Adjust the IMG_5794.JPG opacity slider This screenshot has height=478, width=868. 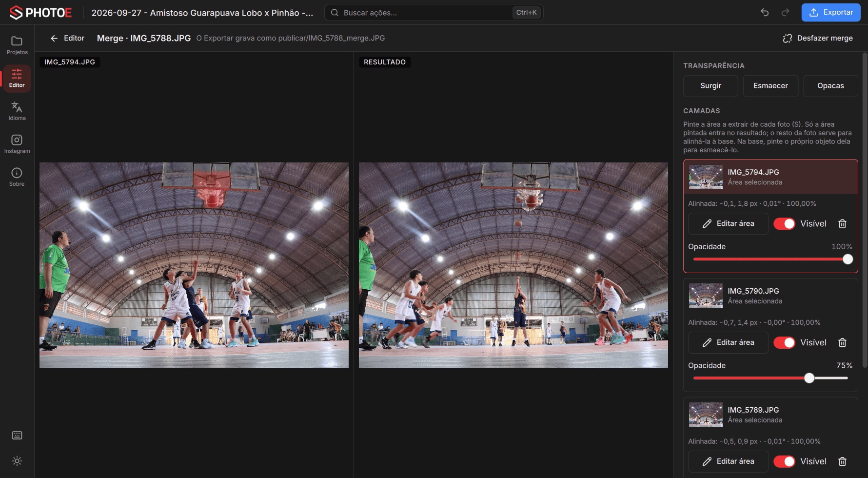[770, 259]
